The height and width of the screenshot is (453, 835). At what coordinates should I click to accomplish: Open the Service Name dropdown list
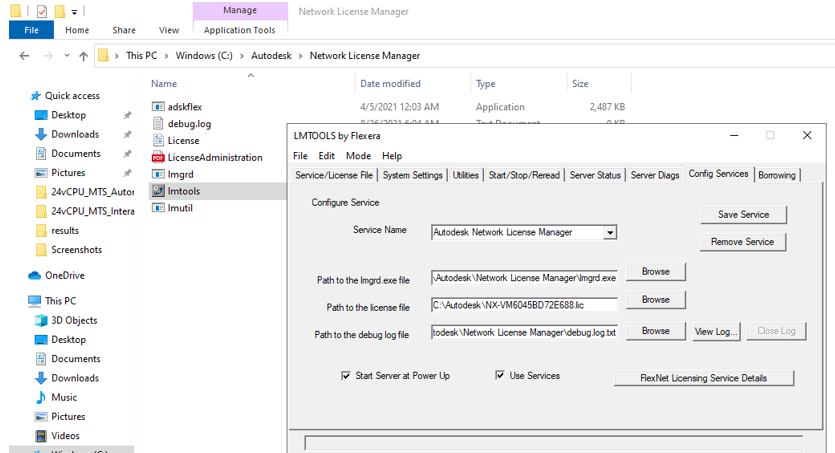click(x=609, y=233)
